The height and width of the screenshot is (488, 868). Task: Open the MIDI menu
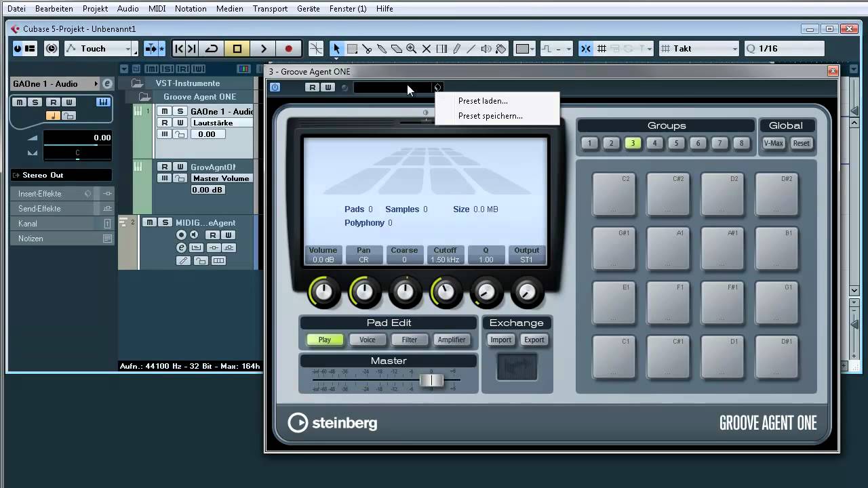tap(157, 9)
